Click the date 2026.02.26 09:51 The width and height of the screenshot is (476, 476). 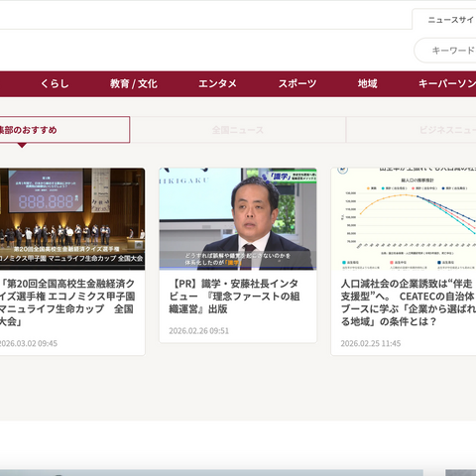coord(198,331)
